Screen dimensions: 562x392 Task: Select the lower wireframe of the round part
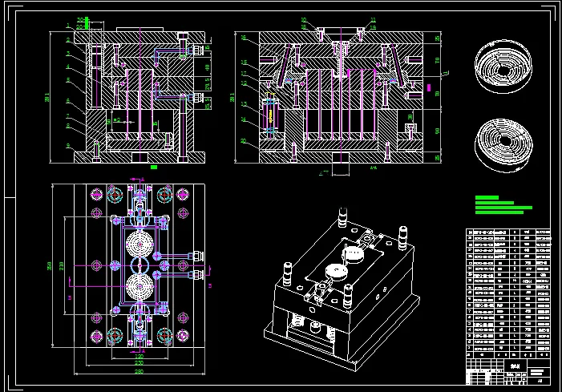tap(503, 145)
